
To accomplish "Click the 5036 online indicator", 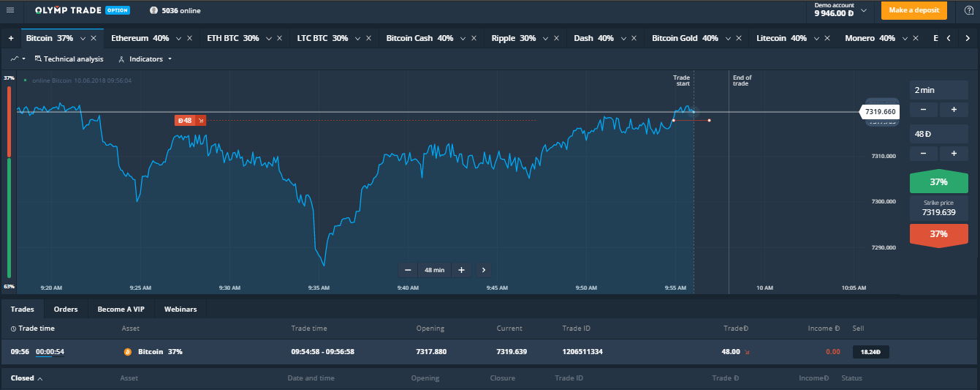I will click(x=175, y=11).
